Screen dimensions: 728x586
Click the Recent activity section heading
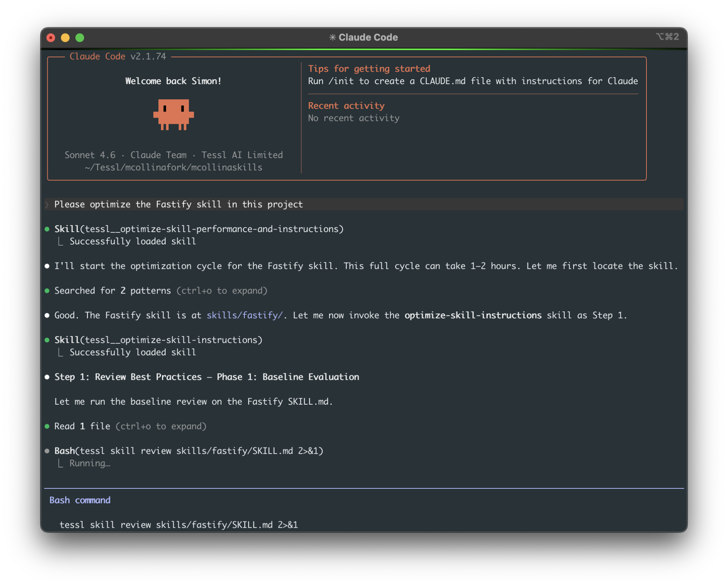point(346,106)
